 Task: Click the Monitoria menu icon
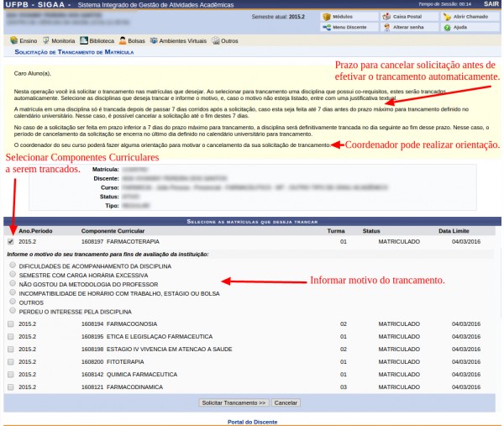pyautogui.click(x=46, y=40)
